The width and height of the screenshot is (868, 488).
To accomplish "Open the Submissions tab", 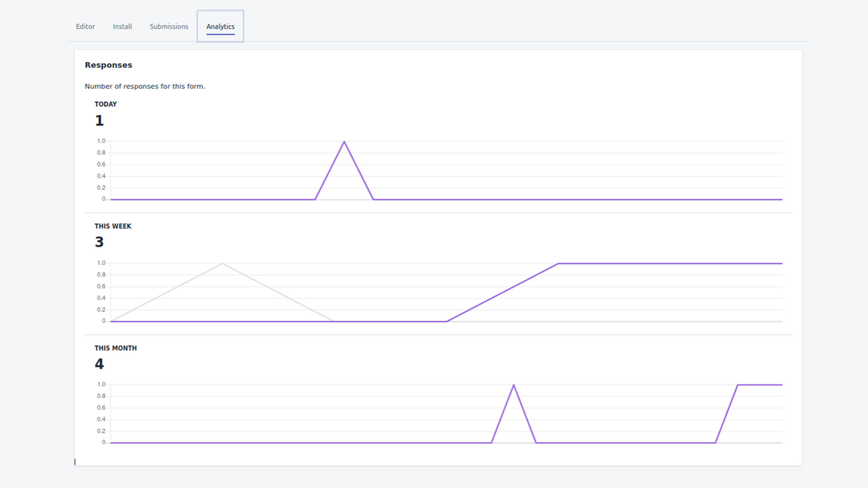I will click(169, 26).
